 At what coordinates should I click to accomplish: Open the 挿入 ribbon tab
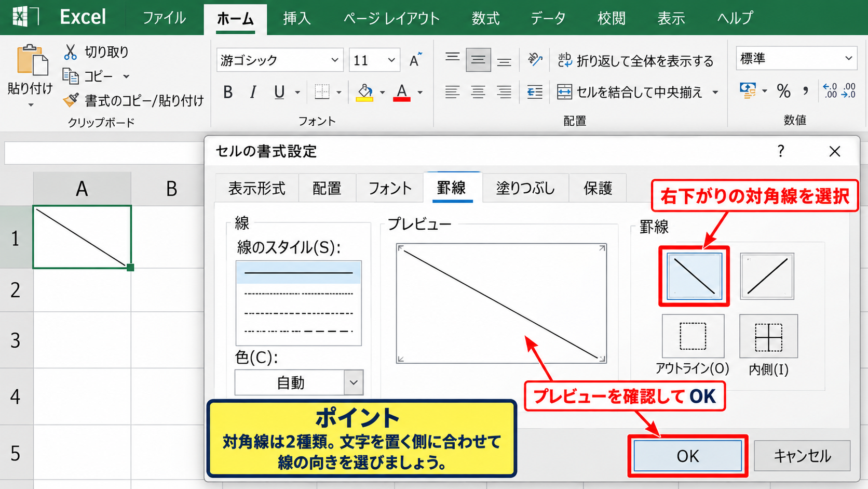[x=297, y=18]
